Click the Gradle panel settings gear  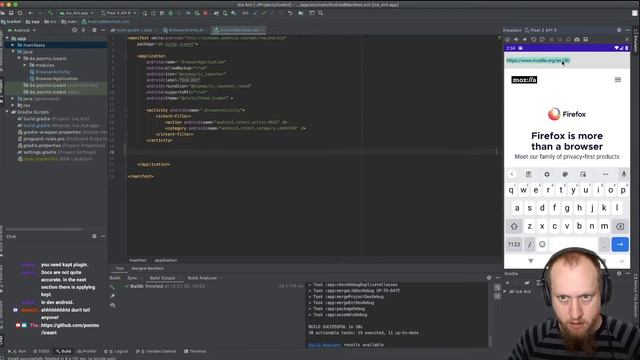coord(619,273)
